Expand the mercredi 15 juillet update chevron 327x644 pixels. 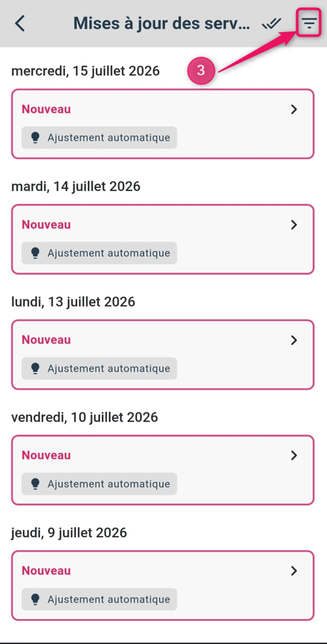coord(294,109)
